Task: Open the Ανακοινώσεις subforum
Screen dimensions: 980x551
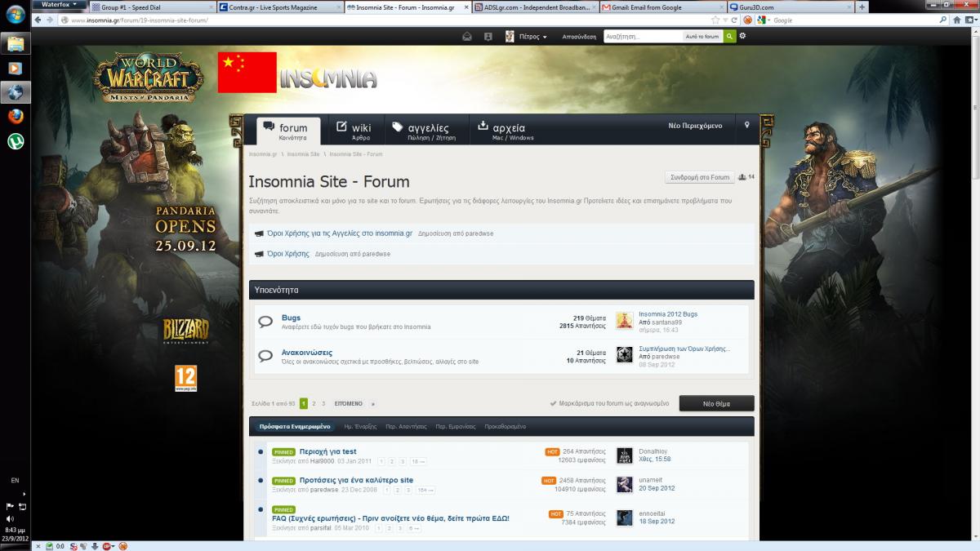Action: pos(309,353)
